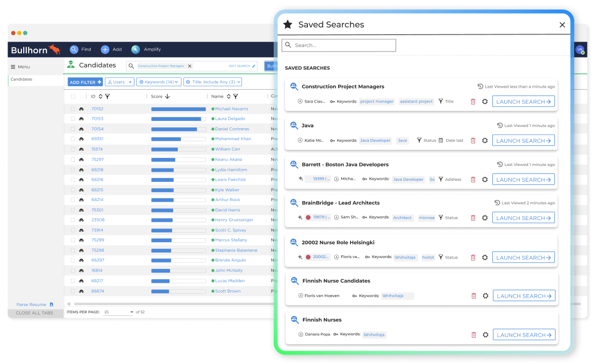This screenshot has height=364, width=595.
Task: Open Stephanie Balantene candidate record
Action: pos(236,251)
